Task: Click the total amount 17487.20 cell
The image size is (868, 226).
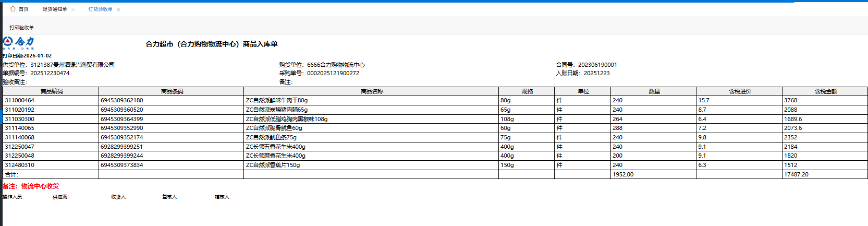Action: click(x=796, y=174)
